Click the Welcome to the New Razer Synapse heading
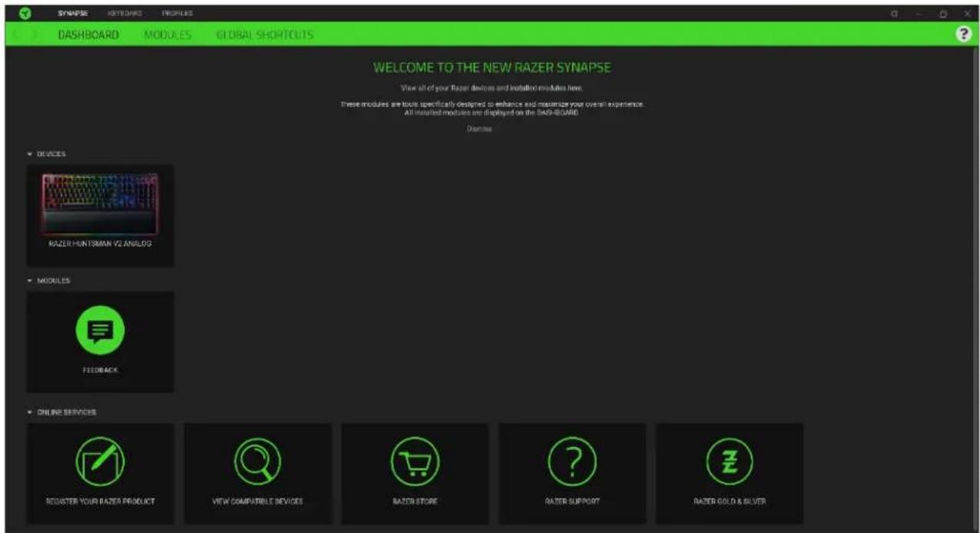980x533 pixels. [x=492, y=68]
